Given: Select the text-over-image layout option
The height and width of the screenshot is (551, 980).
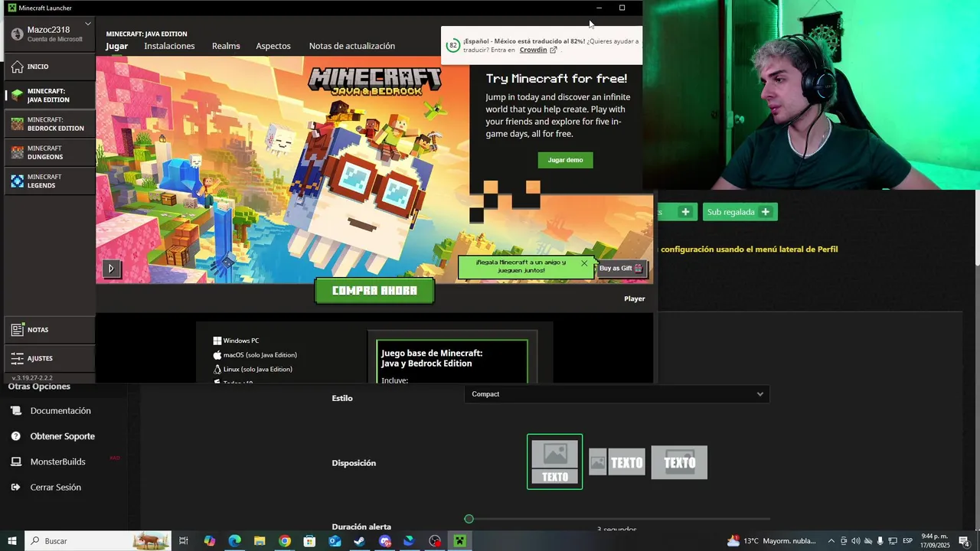Looking at the screenshot, I should coord(679,462).
